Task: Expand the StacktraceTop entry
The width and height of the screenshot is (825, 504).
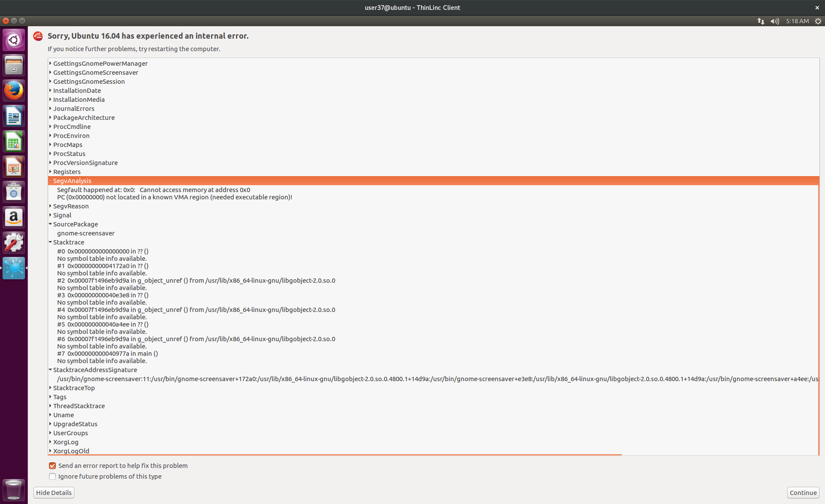Action: coord(50,388)
